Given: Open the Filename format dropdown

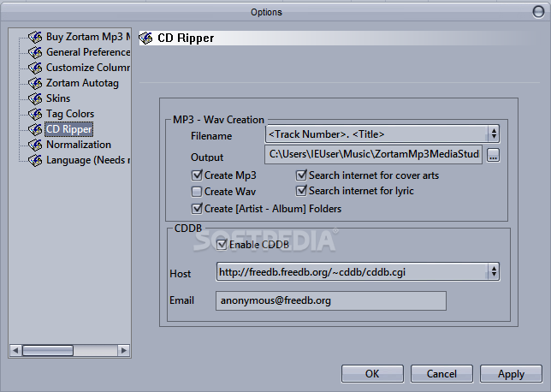Looking at the screenshot, I should pos(494,134).
